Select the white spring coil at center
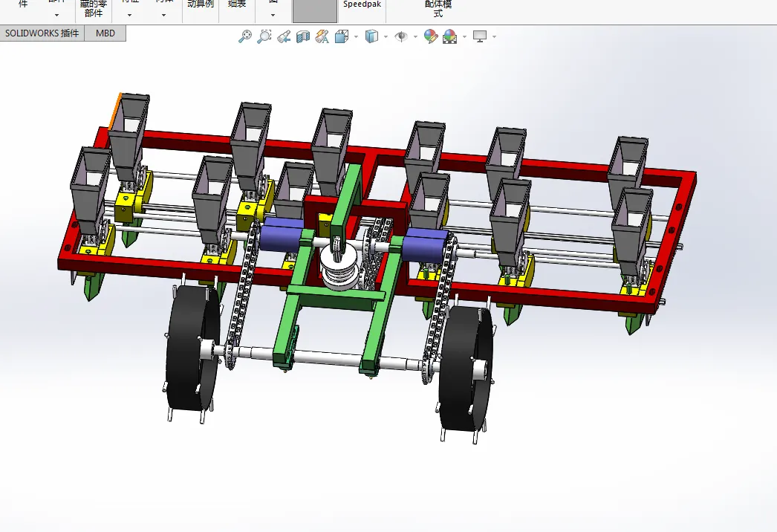This screenshot has width=777, height=532. [x=339, y=267]
